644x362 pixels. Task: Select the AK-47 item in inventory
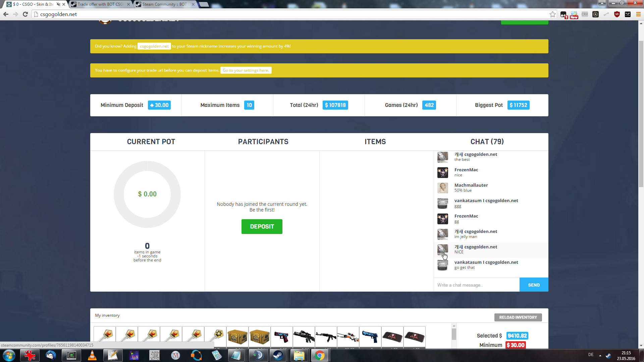click(326, 337)
